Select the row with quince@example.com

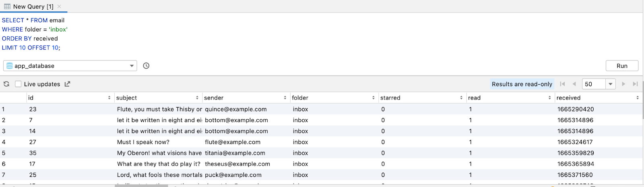[235, 109]
